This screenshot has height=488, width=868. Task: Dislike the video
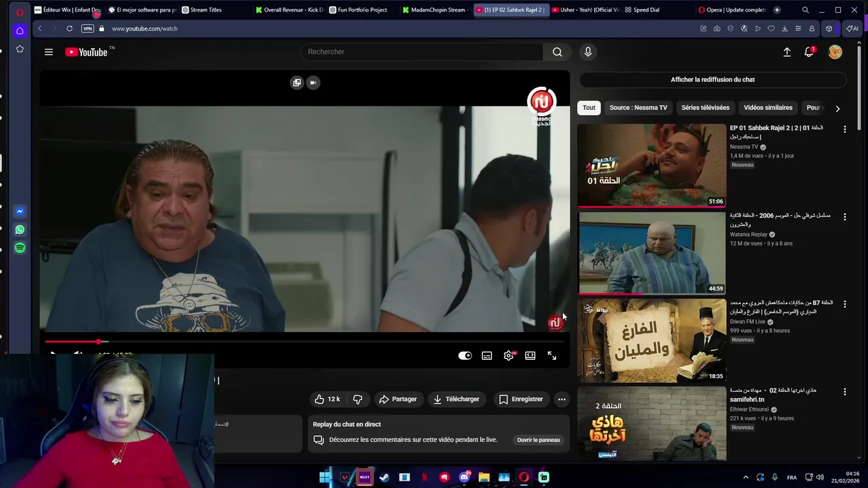(x=358, y=399)
